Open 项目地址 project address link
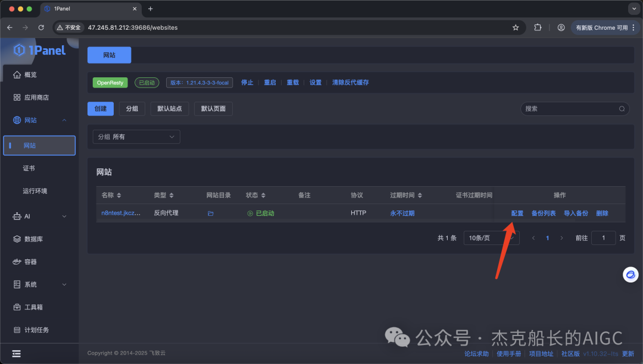643x364 pixels. (541, 354)
